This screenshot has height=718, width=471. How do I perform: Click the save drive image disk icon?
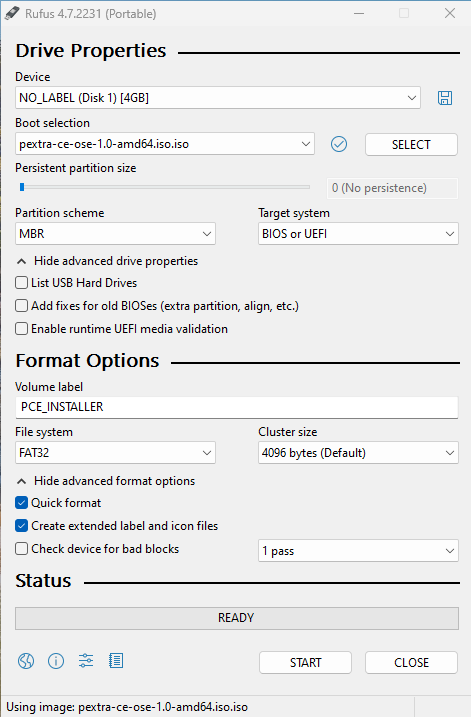click(x=444, y=98)
